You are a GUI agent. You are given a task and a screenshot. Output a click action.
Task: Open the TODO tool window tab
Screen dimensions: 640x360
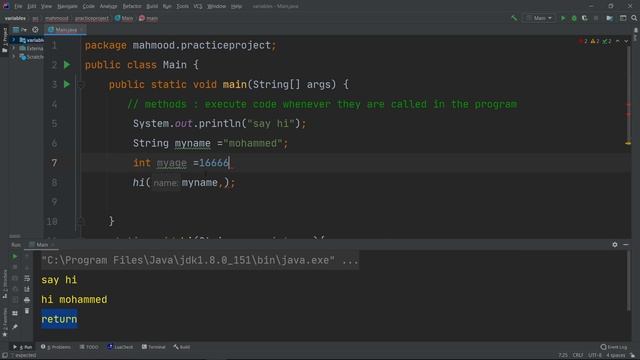[89, 347]
